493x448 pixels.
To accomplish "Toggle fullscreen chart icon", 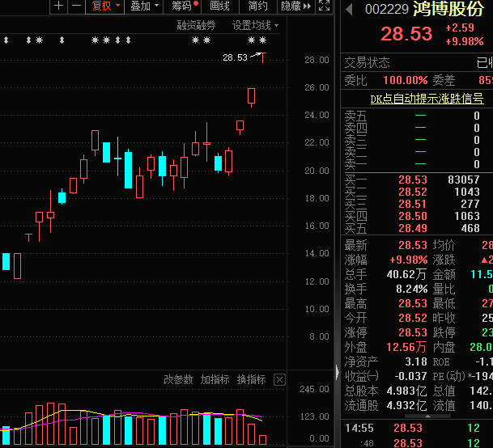I will click(x=324, y=6).
